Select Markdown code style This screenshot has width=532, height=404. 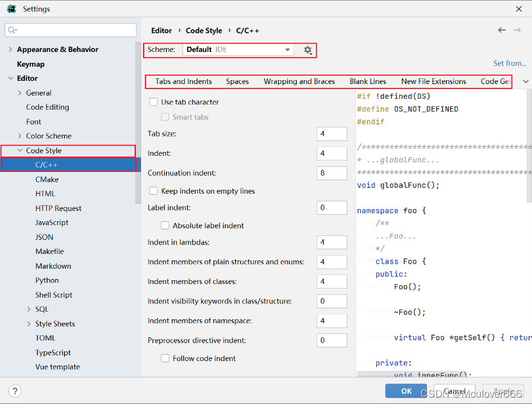pyautogui.click(x=53, y=266)
